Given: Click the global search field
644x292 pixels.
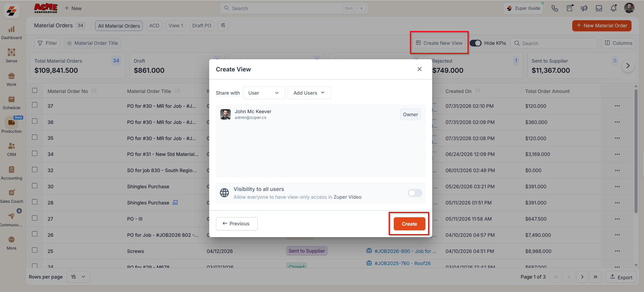Looking at the screenshot, I should pos(294,8).
